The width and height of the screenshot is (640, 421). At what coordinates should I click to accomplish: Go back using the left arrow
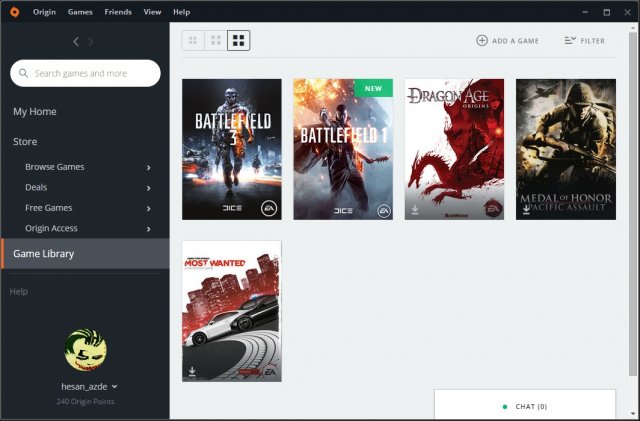point(76,41)
